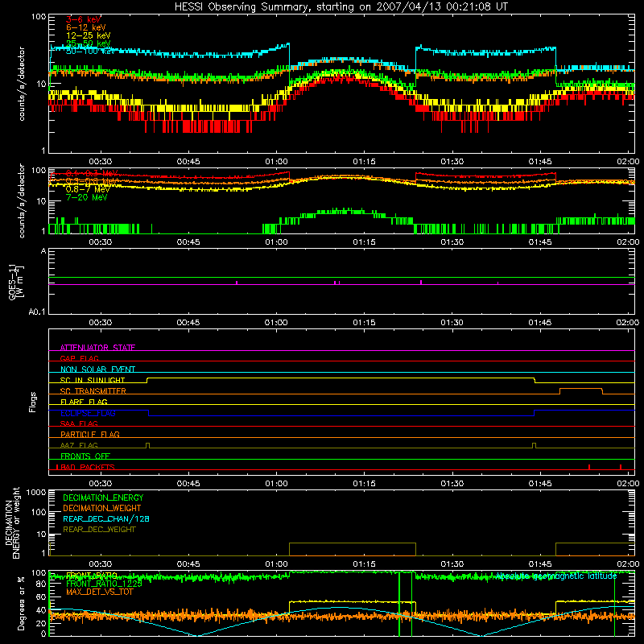Viewport: 644px width, 644px height.
Task: Click the FRONTS_OFF flag label
Action: pyautogui.click(x=85, y=456)
